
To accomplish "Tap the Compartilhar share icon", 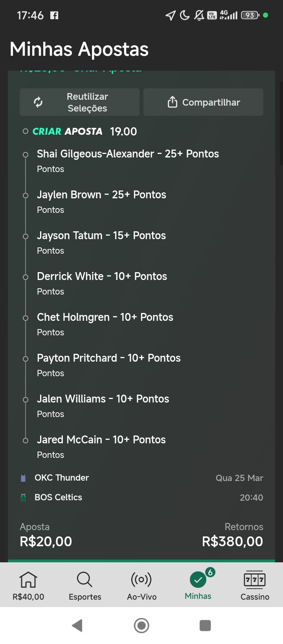I will (x=172, y=102).
